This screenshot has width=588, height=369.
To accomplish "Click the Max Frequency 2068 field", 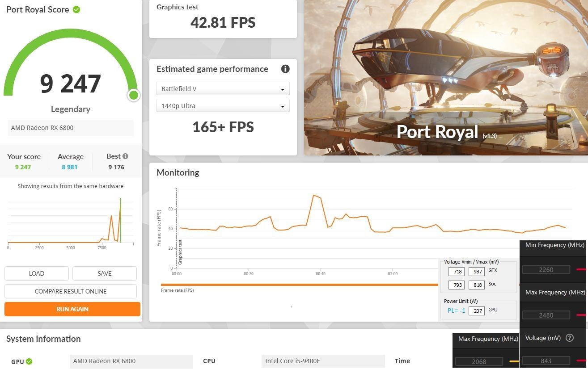I will 479,361.
